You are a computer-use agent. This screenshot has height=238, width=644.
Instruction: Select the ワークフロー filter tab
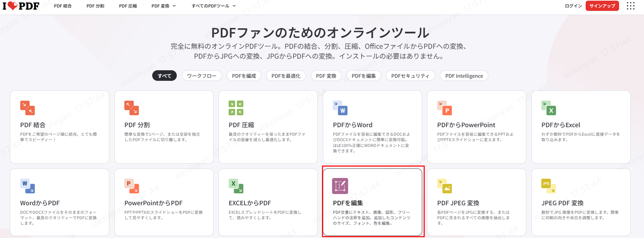202,76
